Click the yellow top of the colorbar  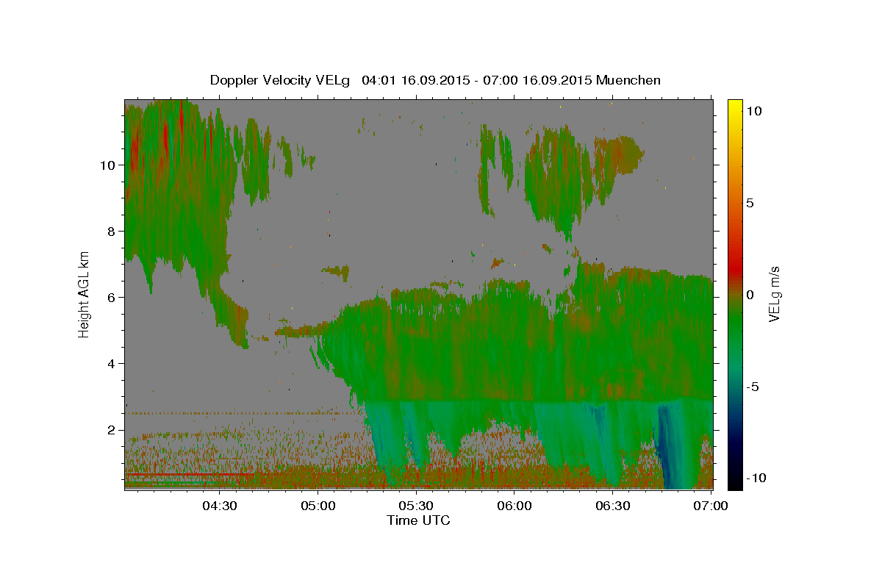[x=735, y=107]
